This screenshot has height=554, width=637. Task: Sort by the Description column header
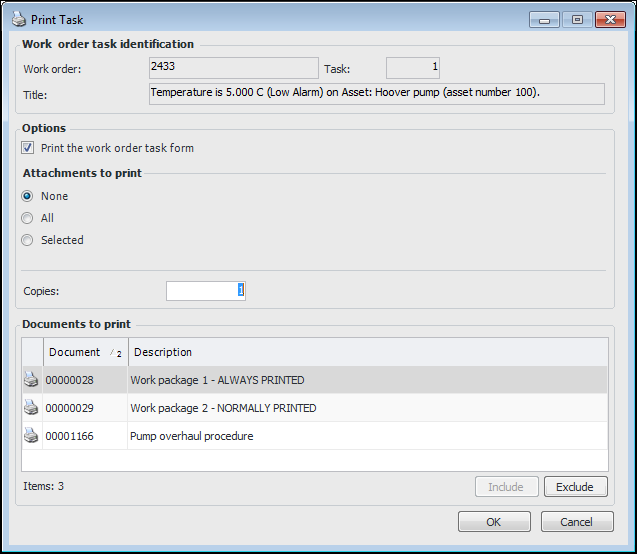368,352
